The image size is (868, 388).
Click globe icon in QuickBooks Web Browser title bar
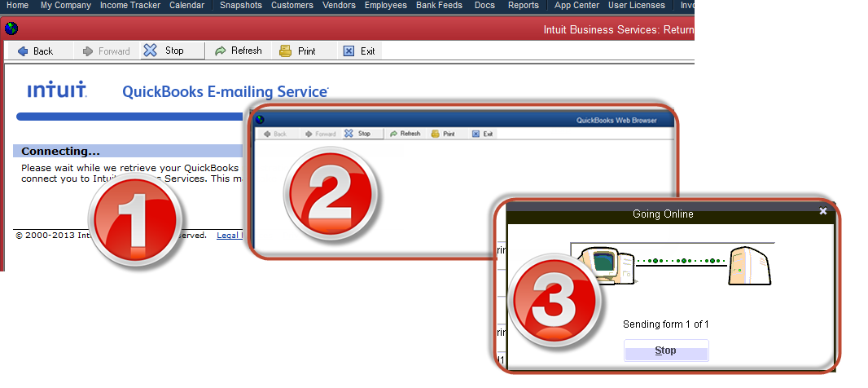tap(260, 120)
